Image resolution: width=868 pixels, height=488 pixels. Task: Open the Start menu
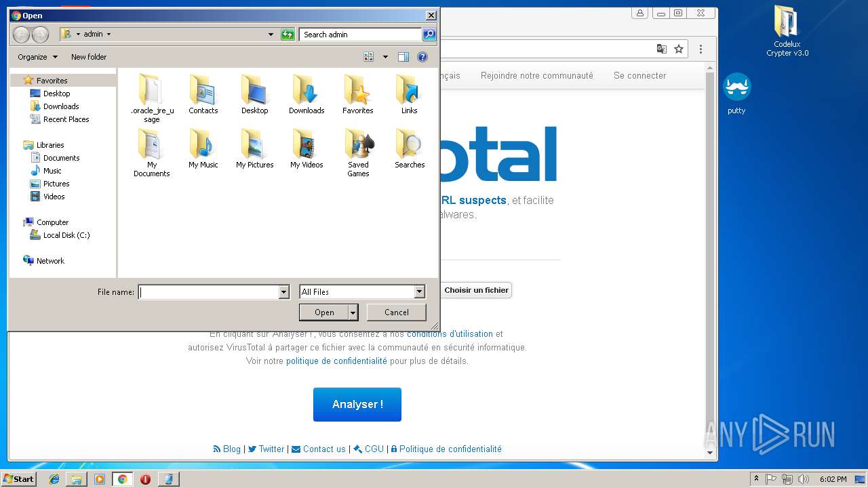pyautogui.click(x=19, y=479)
